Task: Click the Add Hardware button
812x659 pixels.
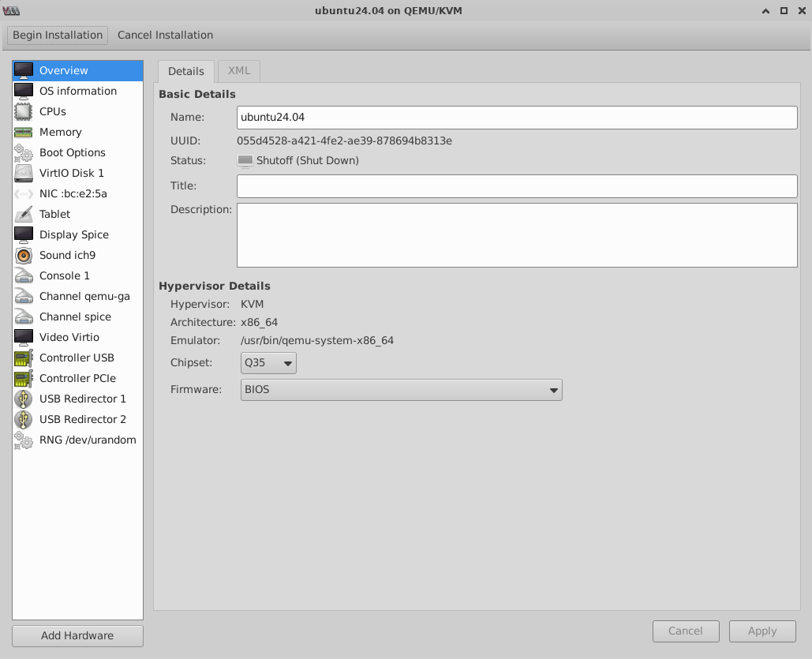Action: (77, 635)
